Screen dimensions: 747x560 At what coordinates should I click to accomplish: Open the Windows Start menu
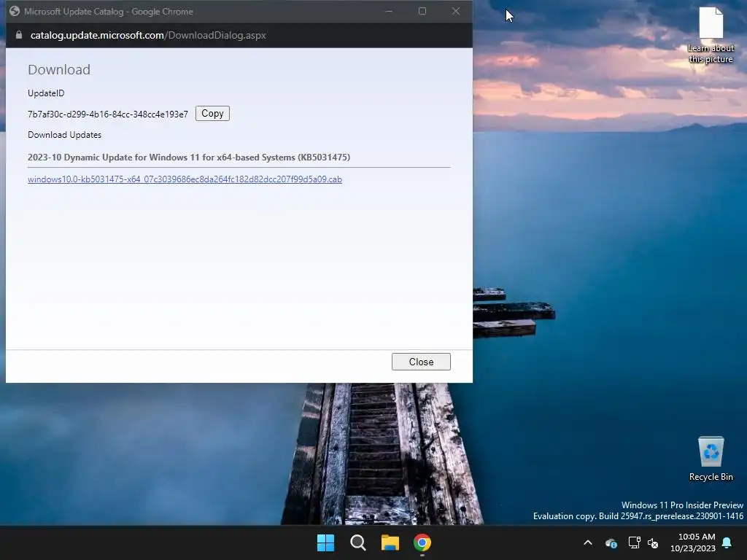pos(326,542)
